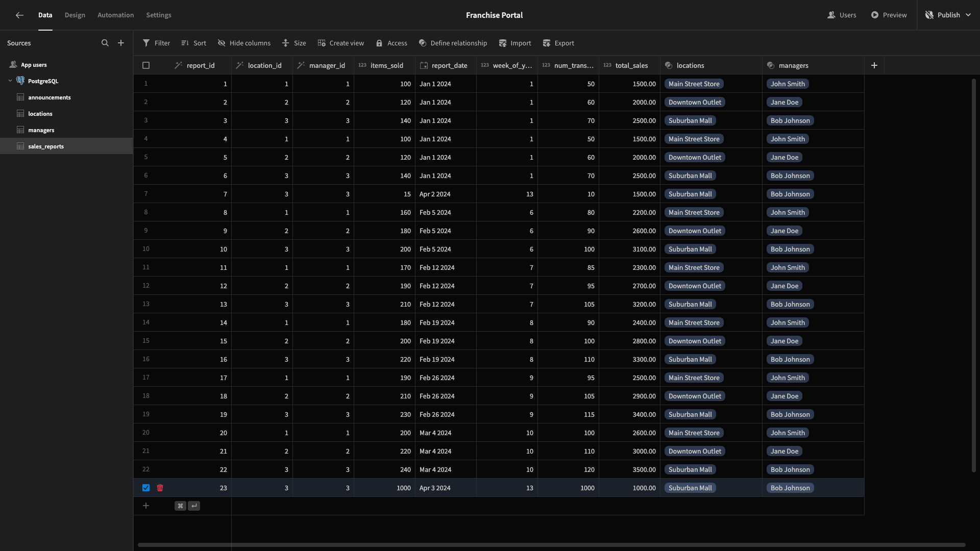Screen dimensions: 980x551
Task: Select the sales_reports table
Action: tap(66, 146)
